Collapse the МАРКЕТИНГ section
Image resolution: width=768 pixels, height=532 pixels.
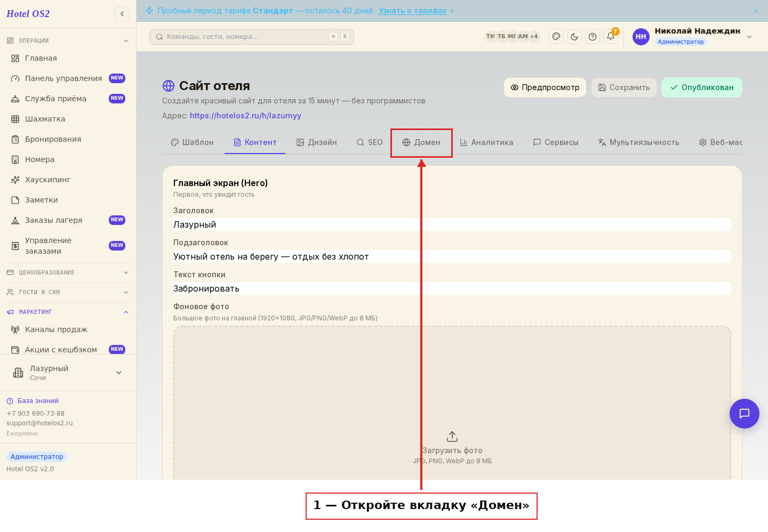[68, 312]
